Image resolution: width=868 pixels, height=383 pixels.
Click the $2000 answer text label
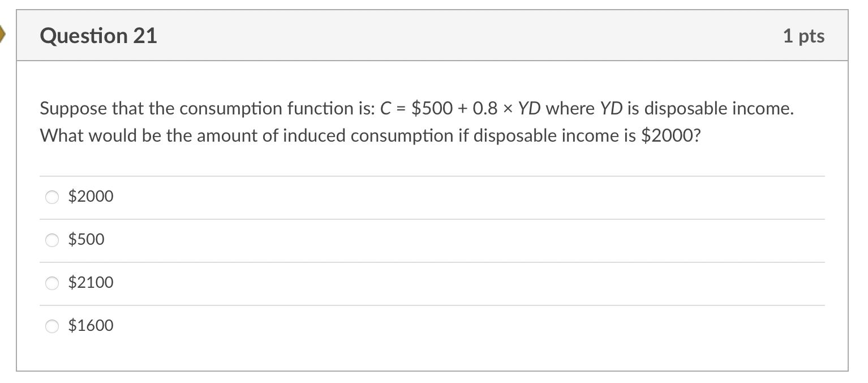point(91,197)
